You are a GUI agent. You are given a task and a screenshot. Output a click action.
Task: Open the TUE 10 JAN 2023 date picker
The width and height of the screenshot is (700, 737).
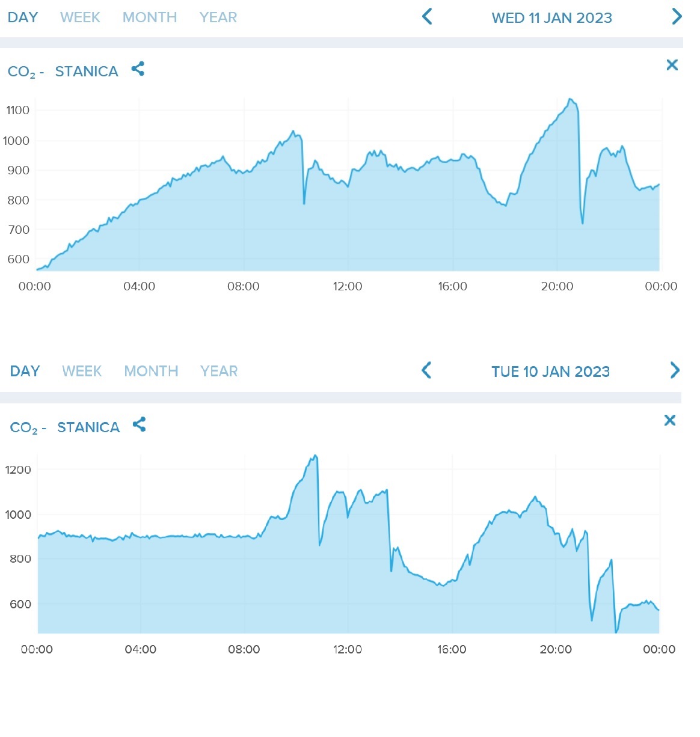(x=550, y=372)
